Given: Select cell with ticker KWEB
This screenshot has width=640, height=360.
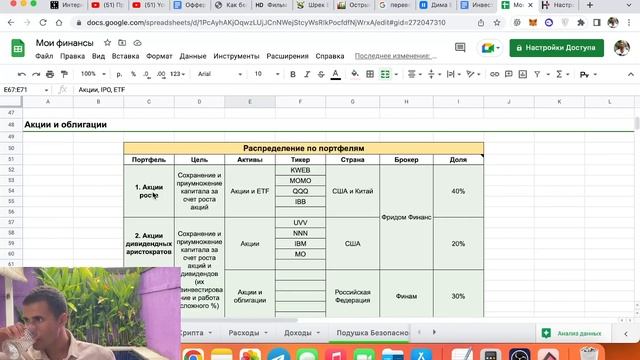Looking at the screenshot, I should (300, 170).
